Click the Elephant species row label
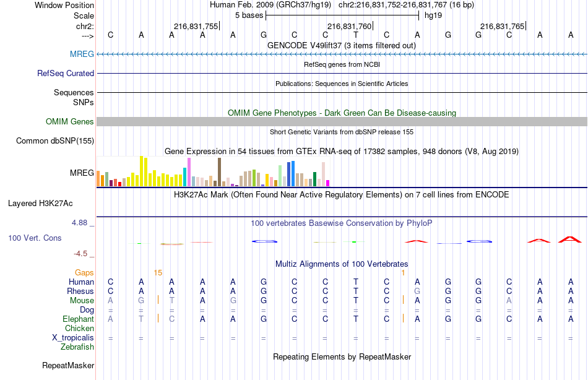This screenshot has width=588, height=380. [x=79, y=319]
